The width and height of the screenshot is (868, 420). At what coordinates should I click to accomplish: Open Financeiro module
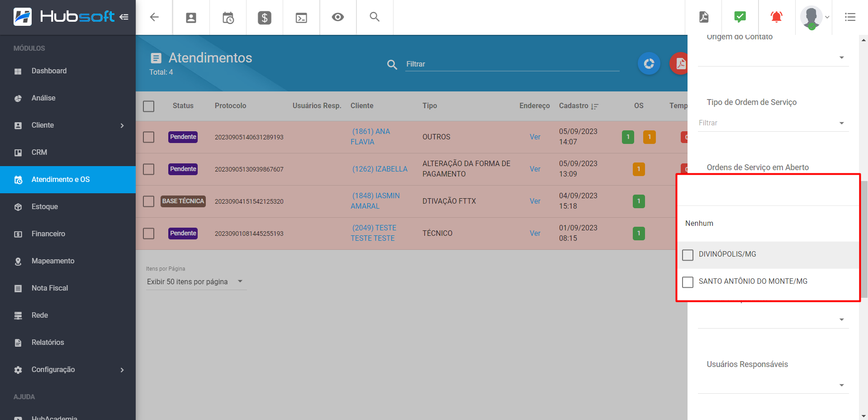68,234
